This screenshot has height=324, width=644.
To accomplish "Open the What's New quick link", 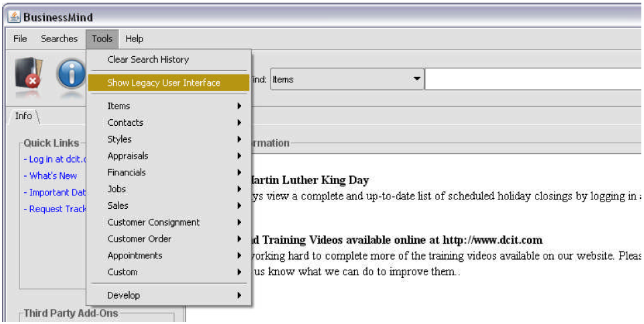I will [x=50, y=176].
